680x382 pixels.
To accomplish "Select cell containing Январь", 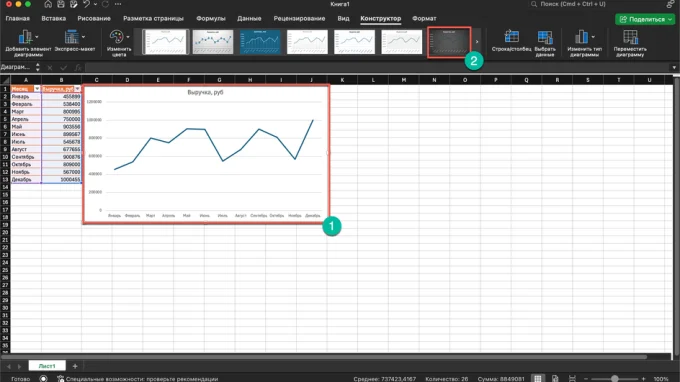I will tap(26, 97).
